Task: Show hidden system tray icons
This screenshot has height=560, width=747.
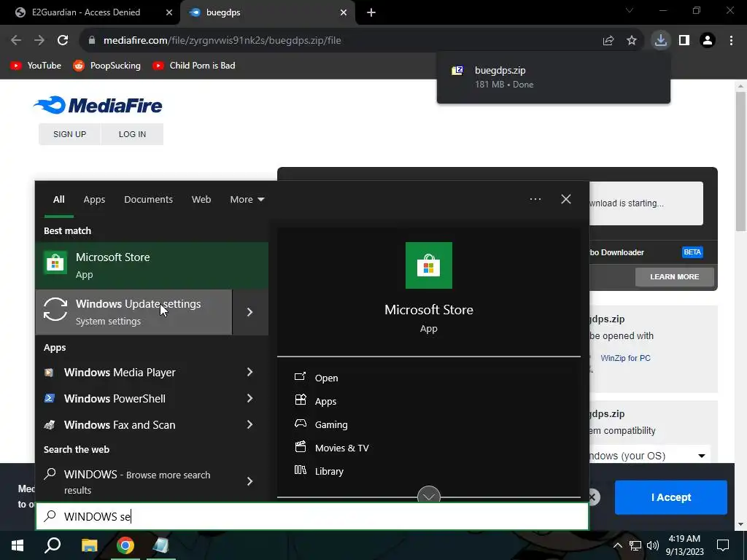Action: coord(617,545)
